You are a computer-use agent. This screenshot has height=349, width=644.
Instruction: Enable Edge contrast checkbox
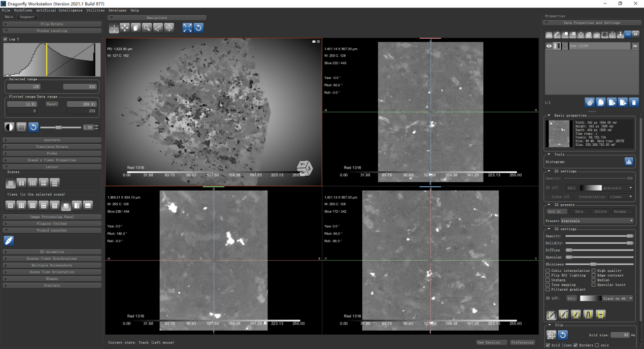(x=594, y=275)
